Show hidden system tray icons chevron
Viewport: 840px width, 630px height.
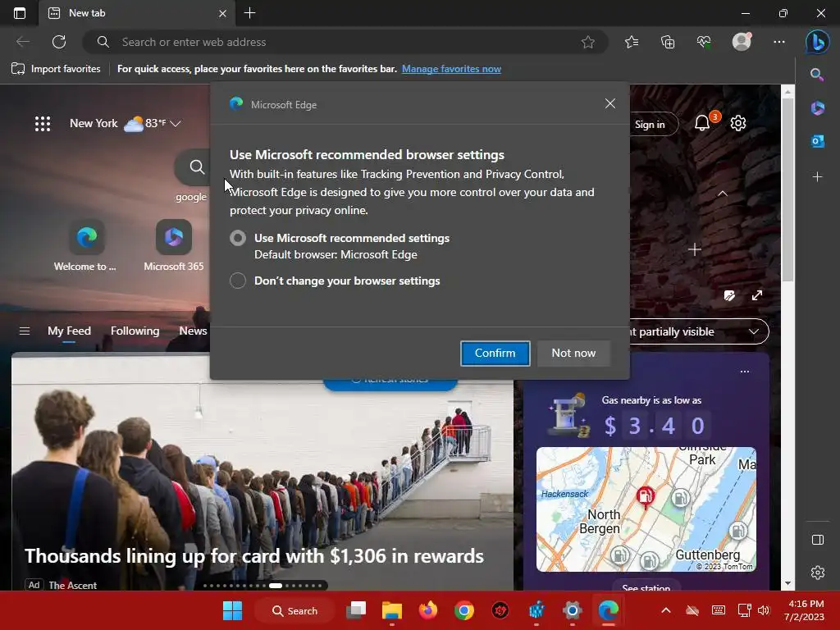click(666, 610)
